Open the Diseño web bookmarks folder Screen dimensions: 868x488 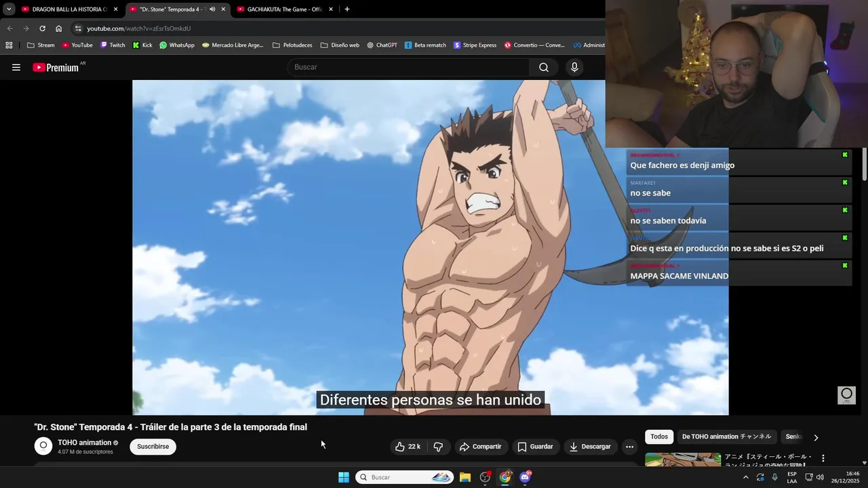tap(340, 45)
